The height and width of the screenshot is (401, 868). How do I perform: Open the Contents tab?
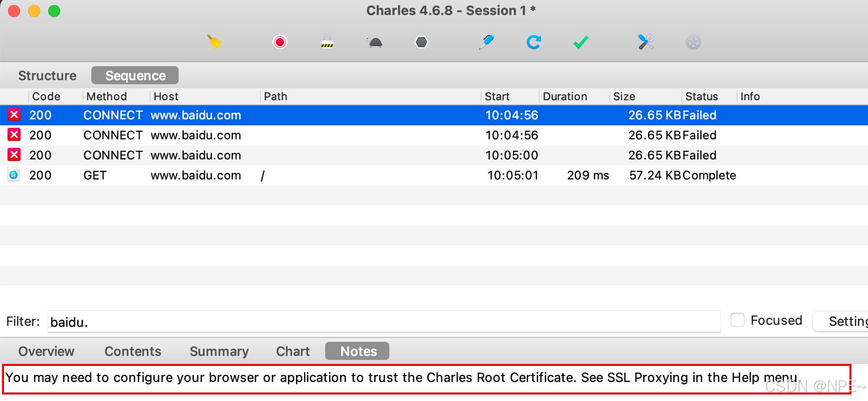point(132,351)
